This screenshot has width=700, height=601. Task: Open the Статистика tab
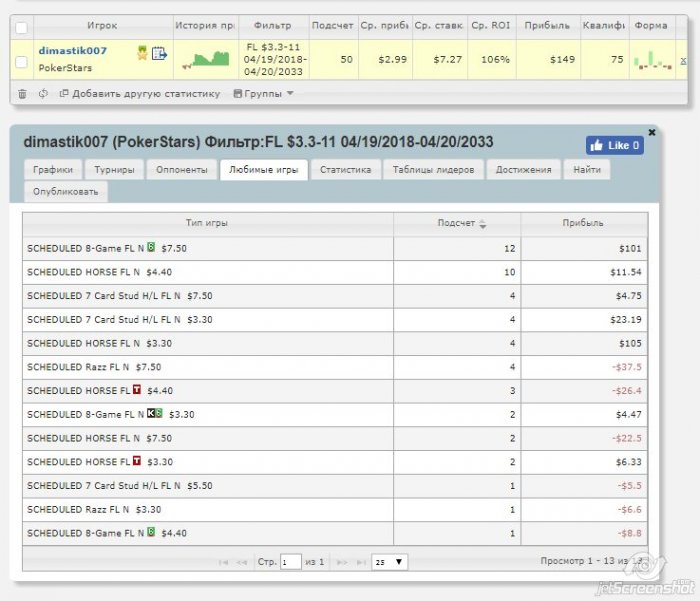[346, 170]
